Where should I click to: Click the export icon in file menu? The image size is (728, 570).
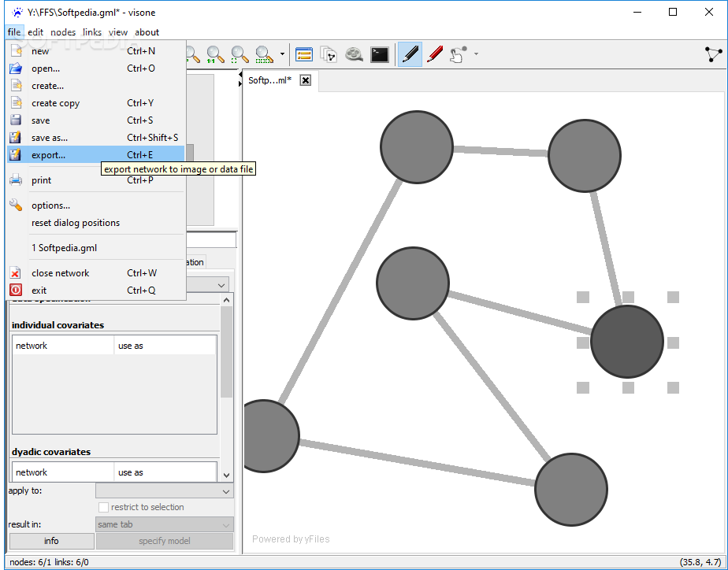pyautogui.click(x=16, y=154)
